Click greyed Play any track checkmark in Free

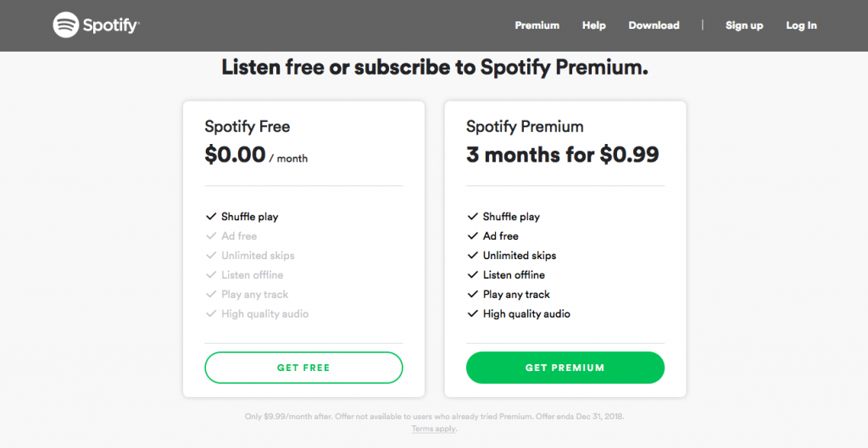click(211, 294)
